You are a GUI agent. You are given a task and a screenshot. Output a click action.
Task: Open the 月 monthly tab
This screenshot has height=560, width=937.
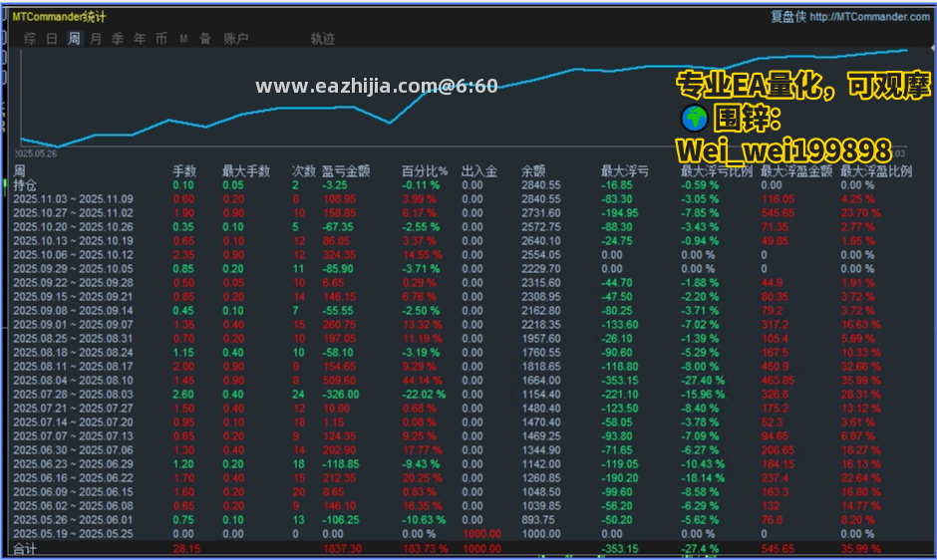pyautogui.click(x=96, y=39)
